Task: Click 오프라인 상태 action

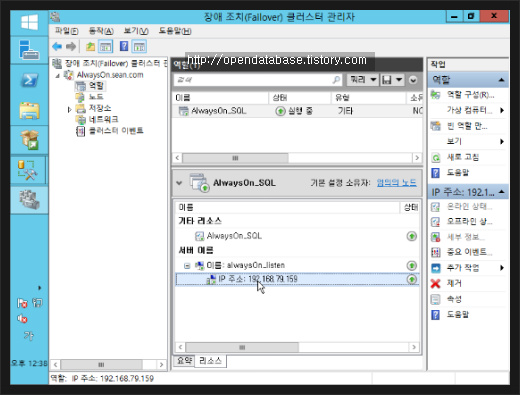Action: [x=469, y=221]
